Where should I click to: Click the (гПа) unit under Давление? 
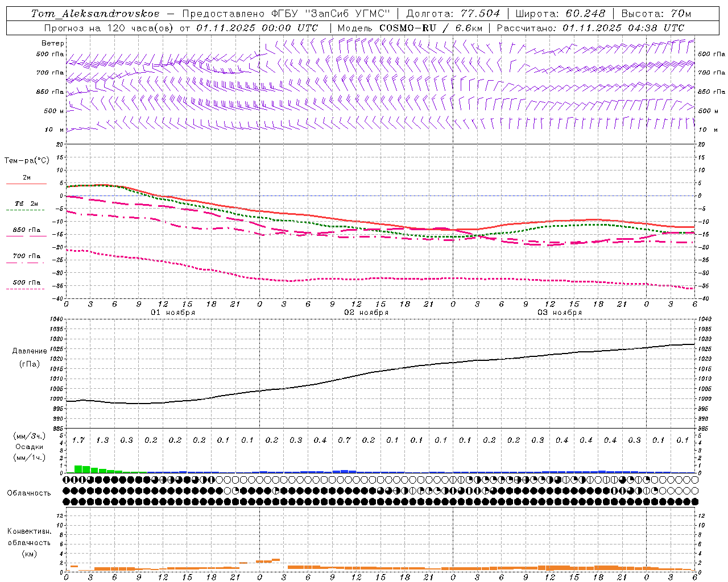coord(30,364)
